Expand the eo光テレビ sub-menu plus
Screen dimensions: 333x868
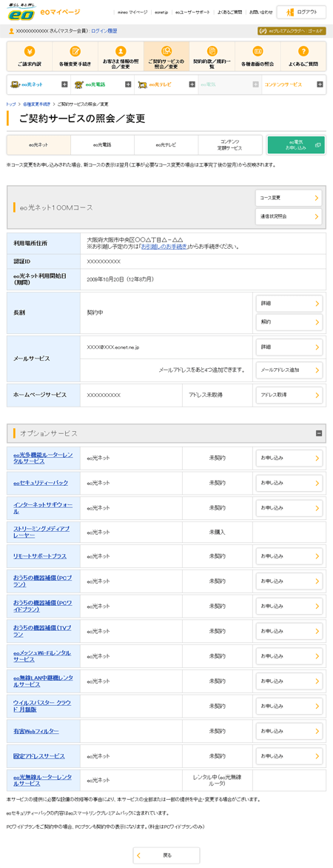coord(192,84)
